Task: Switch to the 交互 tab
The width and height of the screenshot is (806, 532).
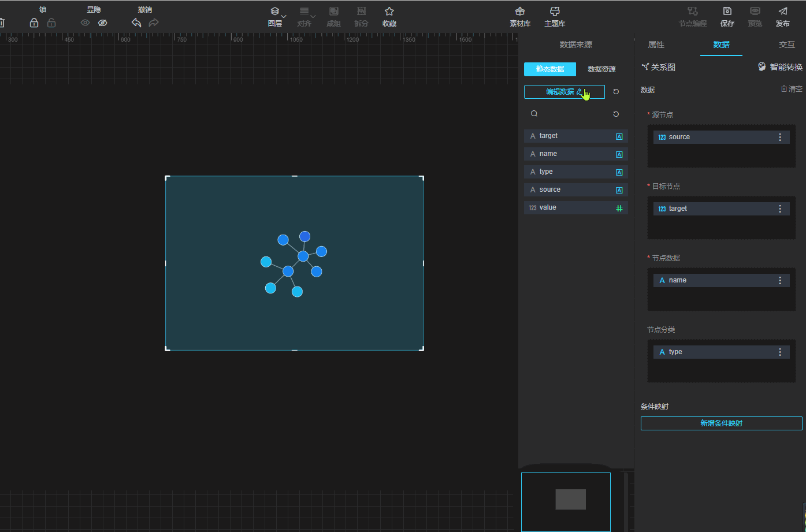Action: [787, 44]
